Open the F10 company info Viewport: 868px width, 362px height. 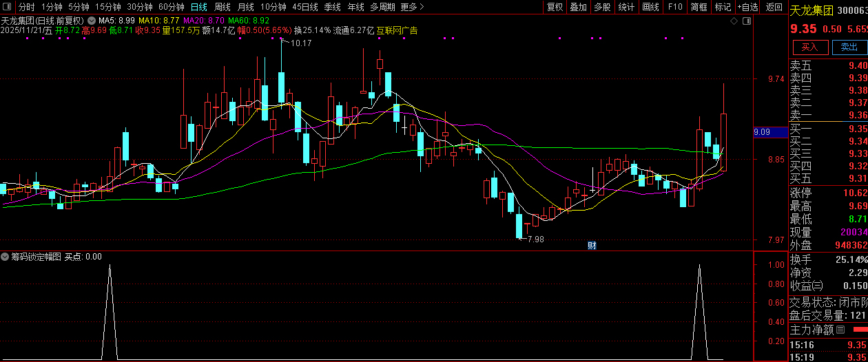click(675, 7)
